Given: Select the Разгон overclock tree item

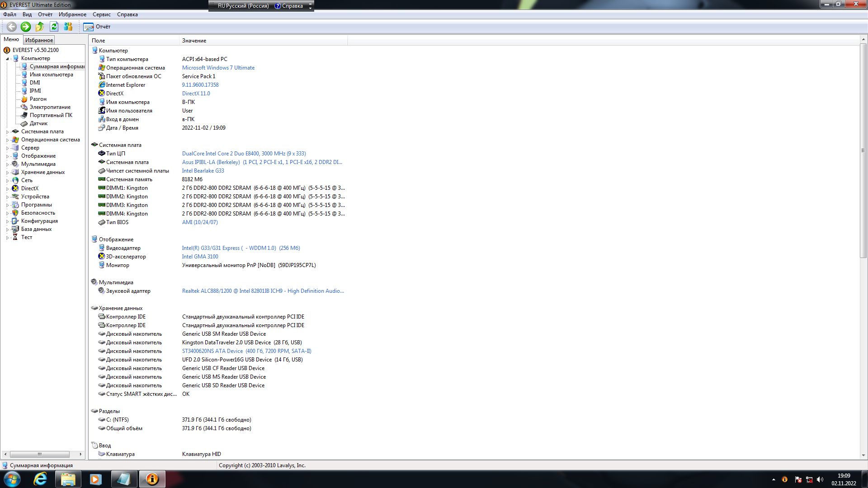Looking at the screenshot, I should (x=38, y=99).
